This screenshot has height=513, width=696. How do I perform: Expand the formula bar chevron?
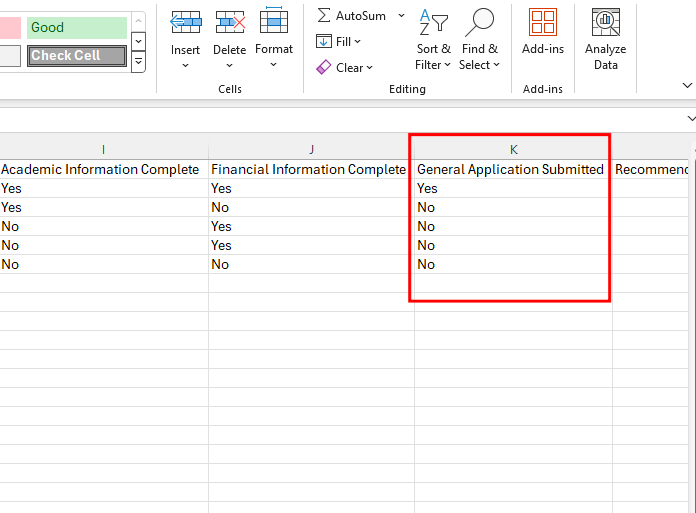(690, 118)
